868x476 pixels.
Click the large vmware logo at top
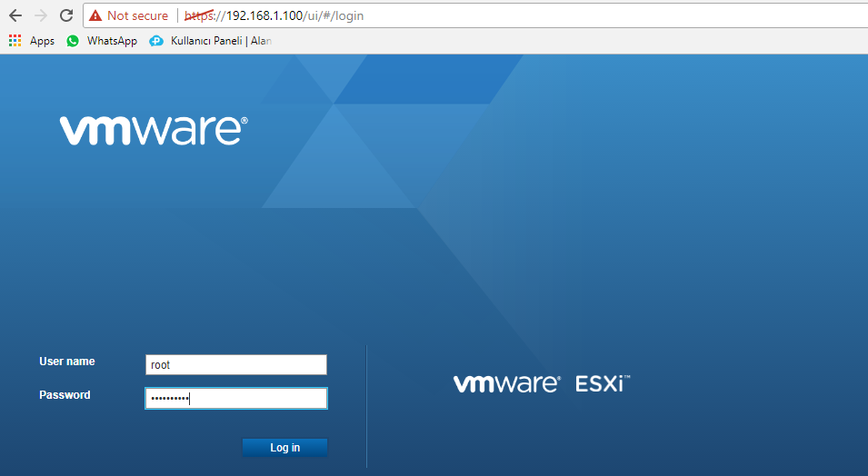pos(154,130)
